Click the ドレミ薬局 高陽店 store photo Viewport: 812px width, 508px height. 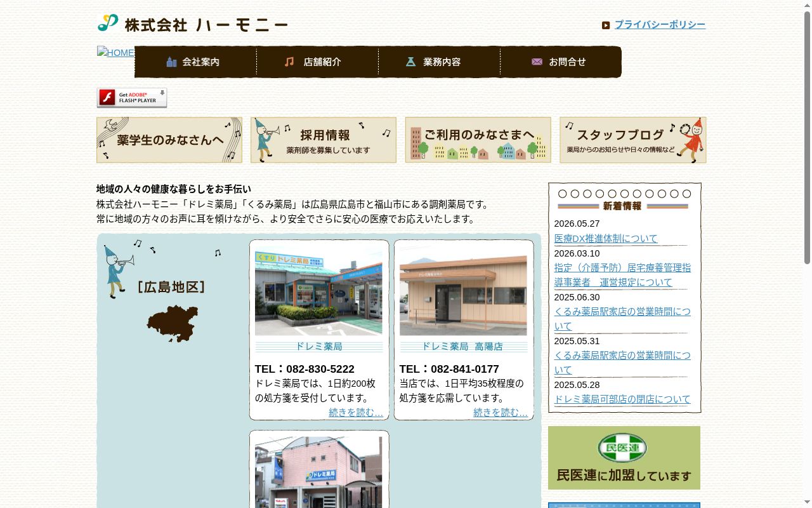pyautogui.click(x=463, y=291)
